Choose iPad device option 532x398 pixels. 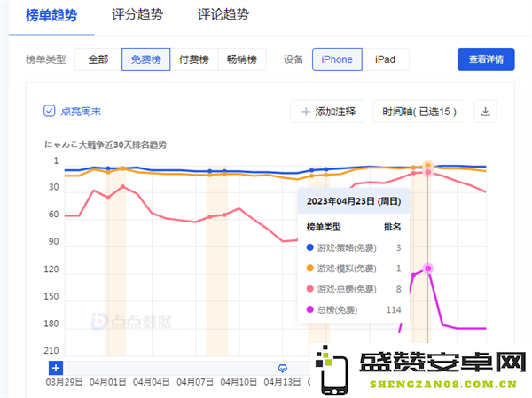click(386, 59)
